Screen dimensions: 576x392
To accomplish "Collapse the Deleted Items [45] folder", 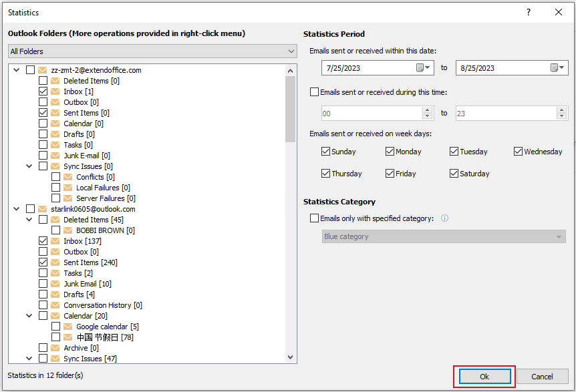I will (x=29, y=220).
